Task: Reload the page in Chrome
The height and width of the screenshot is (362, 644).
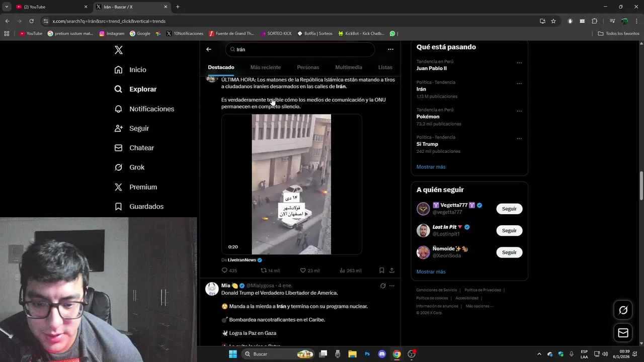Action: click(x=31, y=21)
